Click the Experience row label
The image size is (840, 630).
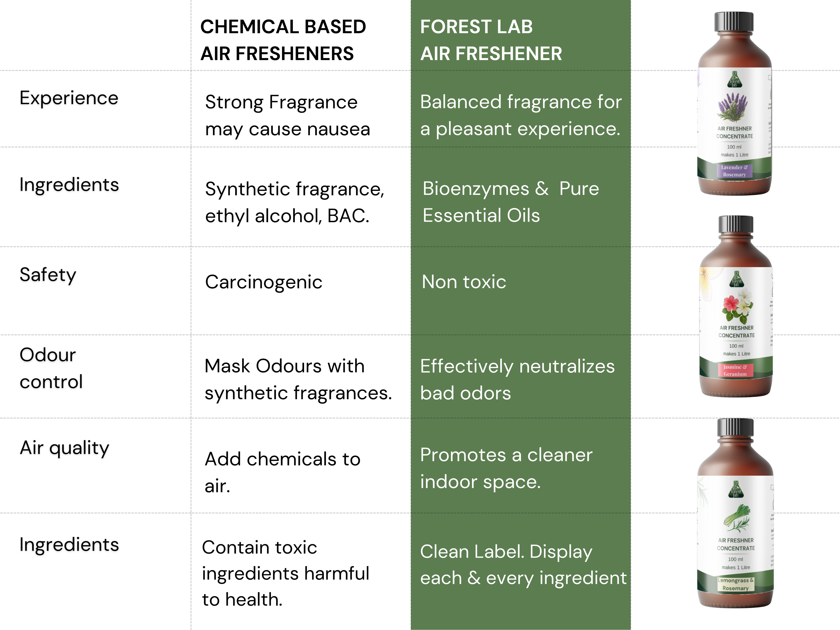[x=69, y=98]
